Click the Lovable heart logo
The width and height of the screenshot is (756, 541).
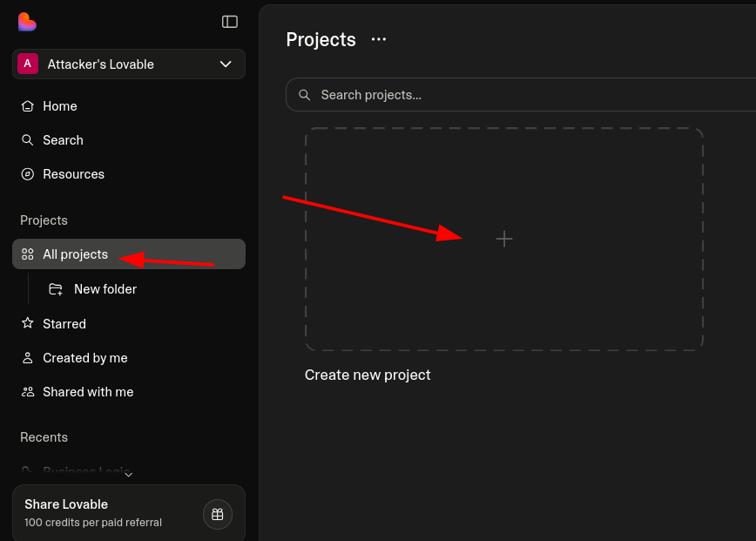pos(27,22)
